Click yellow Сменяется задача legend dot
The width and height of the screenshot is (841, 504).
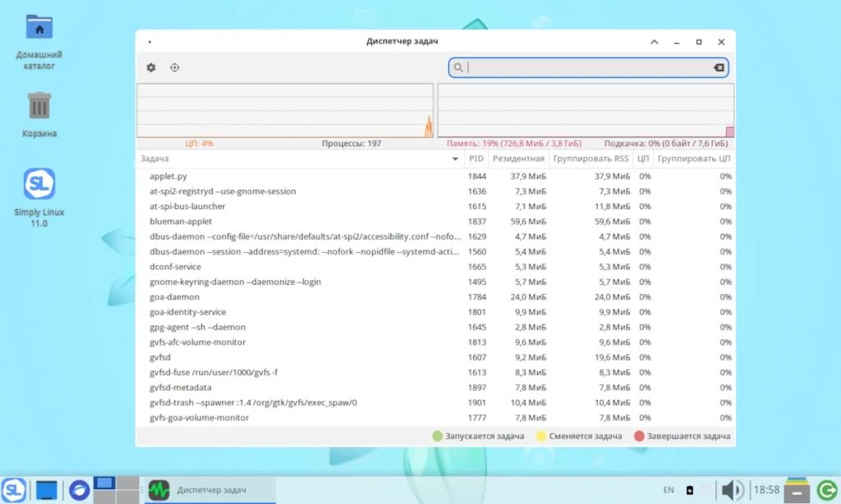541,437
